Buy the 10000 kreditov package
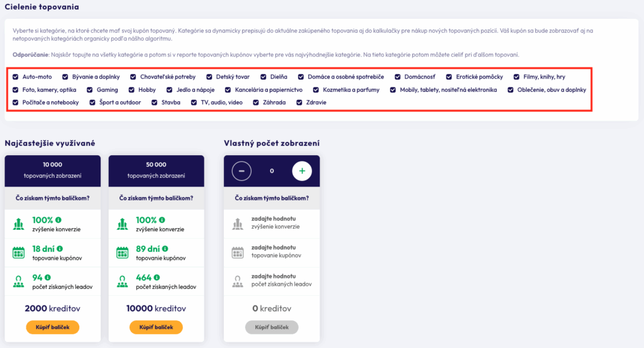The width and height of the screenshot is (644, 348). [x=156, y=327]
